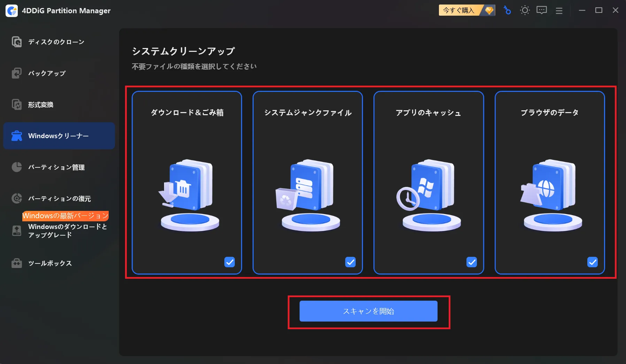Click the システムジャンクファイル card title

coord(308,112)
